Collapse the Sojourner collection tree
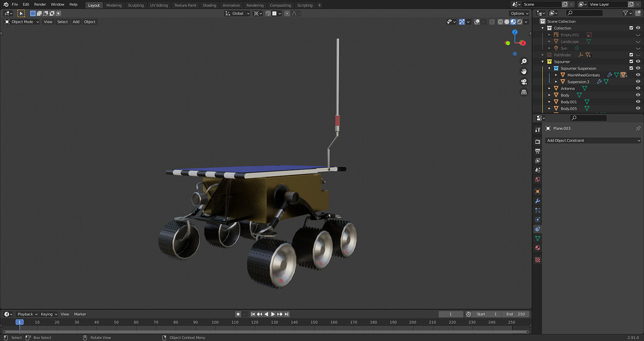Viewport: 644px width, 341px height. pyautogui.click(x=543, y=62)
